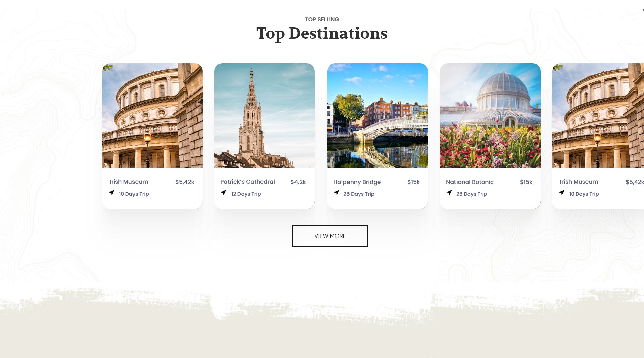
Task: Click the arrow icon on the Ha'penny Bridge card
Action: pos(337,193)
